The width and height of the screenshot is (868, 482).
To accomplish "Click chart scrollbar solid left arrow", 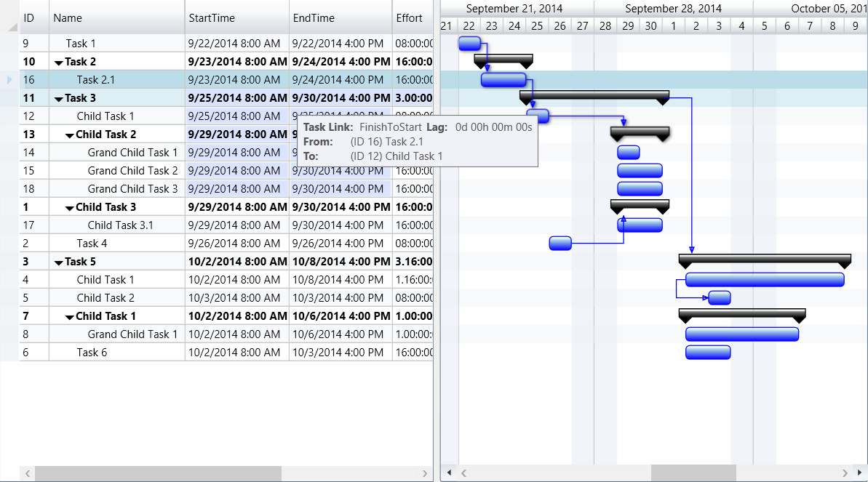I will pos(449,473).
